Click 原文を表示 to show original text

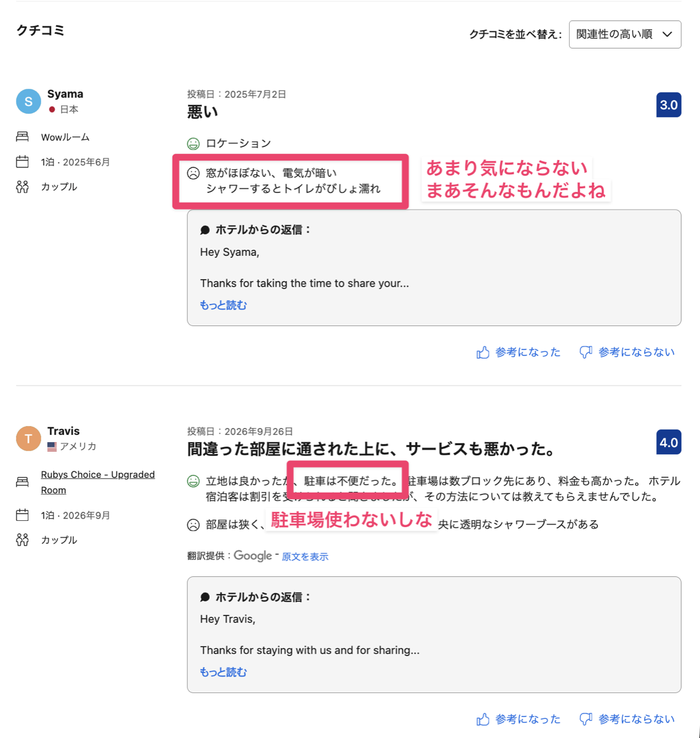305,557
